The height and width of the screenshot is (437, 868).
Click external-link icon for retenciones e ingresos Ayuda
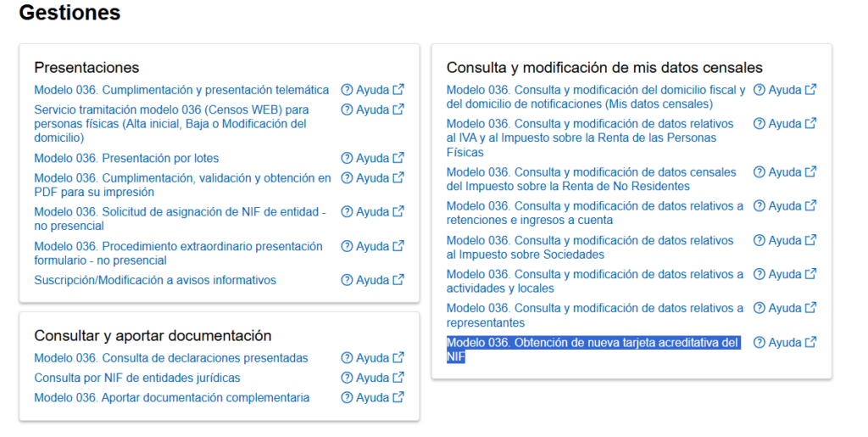(810, 205)
